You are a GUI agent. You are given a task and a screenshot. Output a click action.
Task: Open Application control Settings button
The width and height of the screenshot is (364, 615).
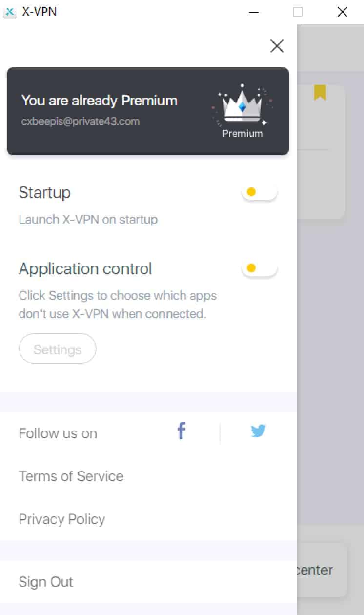(58, 349)
